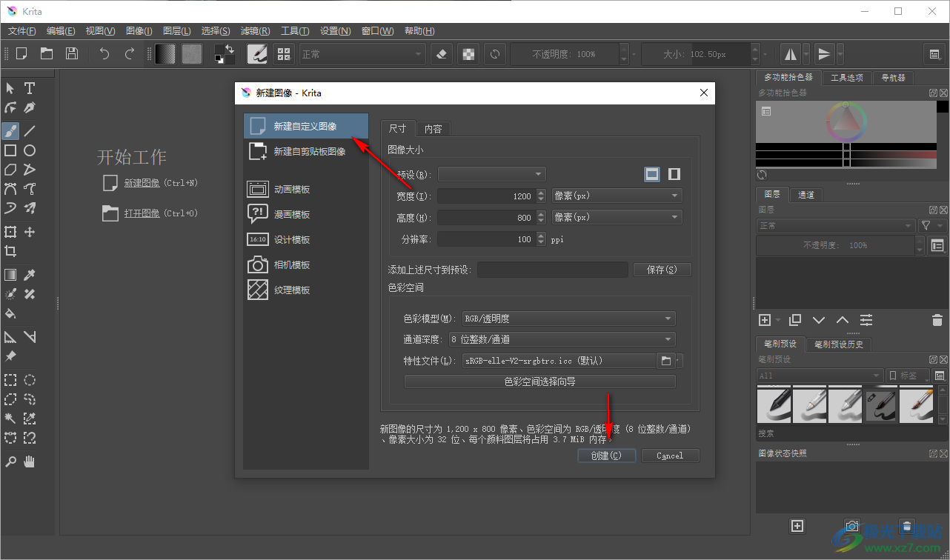This screenshot has height=560, width=950.
Task: Open the brush preset editor icon
Action: [x=257, y=53]
